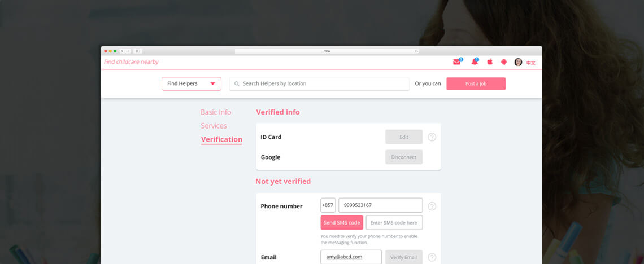Image resolution: width=644 pixels, height=264 pixels.
Task: Click the browser back arrow
Action: point(123,51)
